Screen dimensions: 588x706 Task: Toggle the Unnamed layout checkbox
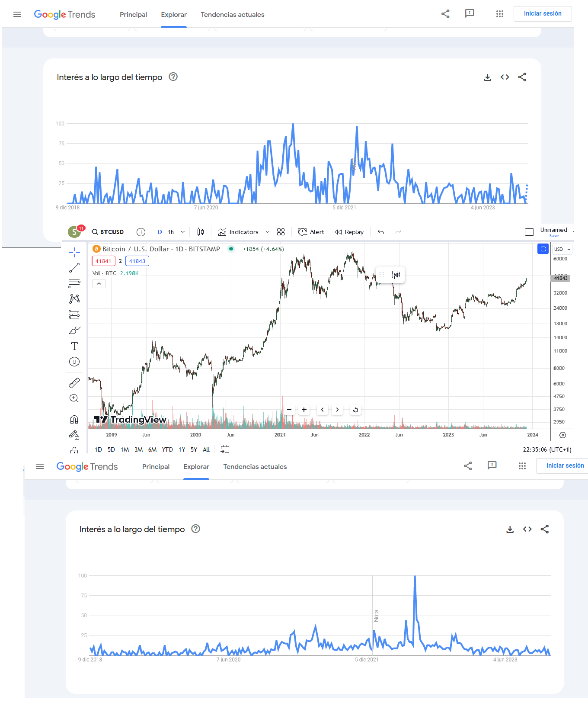[529, 232]
